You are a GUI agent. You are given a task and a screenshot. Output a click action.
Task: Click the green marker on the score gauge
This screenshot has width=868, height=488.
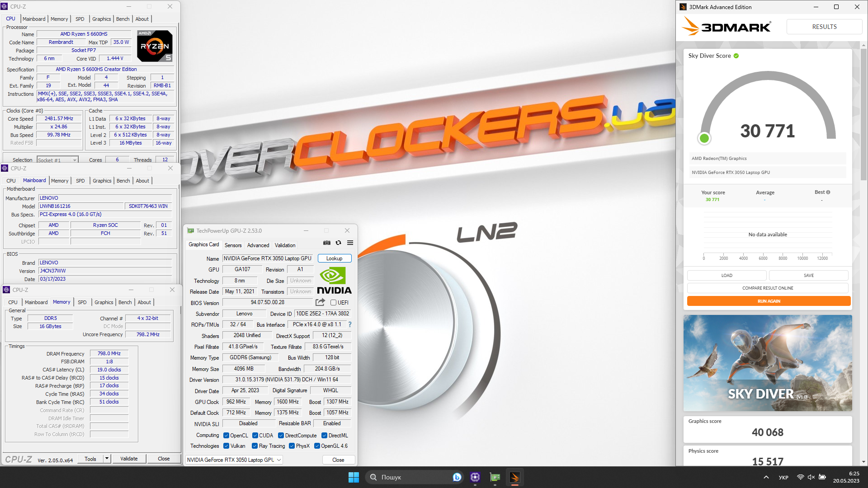pos(704,138)
